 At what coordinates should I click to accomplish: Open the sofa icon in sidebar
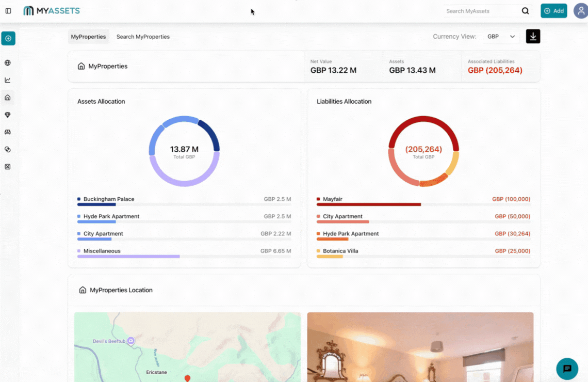(8, 132)
